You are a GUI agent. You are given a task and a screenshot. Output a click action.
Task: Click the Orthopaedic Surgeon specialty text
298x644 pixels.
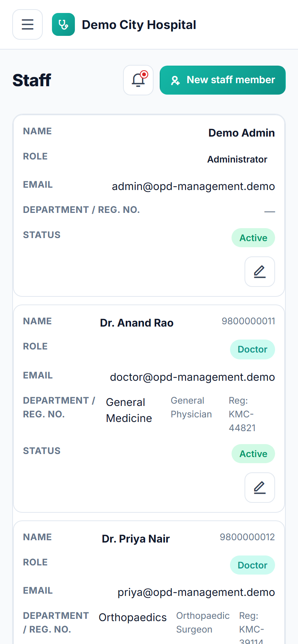tap(203, 623)
